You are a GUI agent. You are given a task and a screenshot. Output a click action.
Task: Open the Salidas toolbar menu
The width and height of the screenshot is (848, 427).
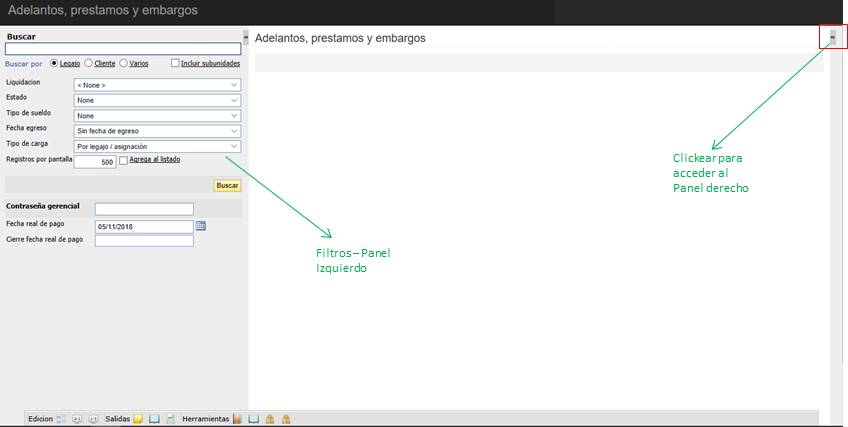pyautogui.click(x=117, y=419)
